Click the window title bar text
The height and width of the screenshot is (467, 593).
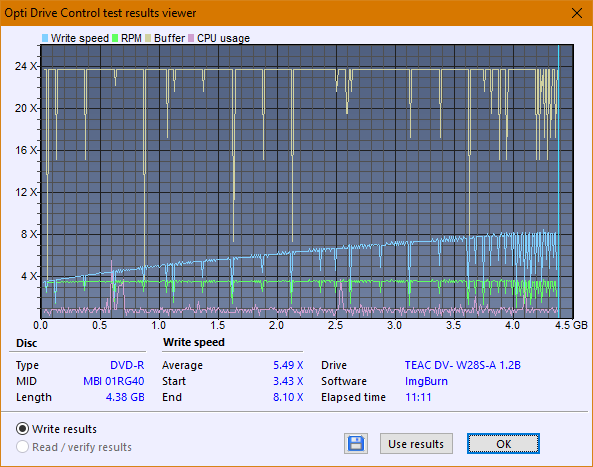(100, 13)
